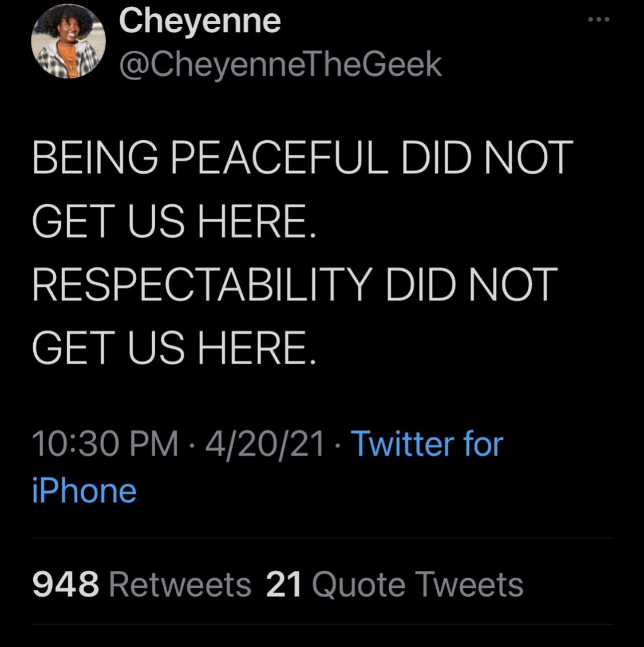Click "DID NOT" on the first tweet line
Viewport: 644px width, 647px height.
(x=487, y=157)
